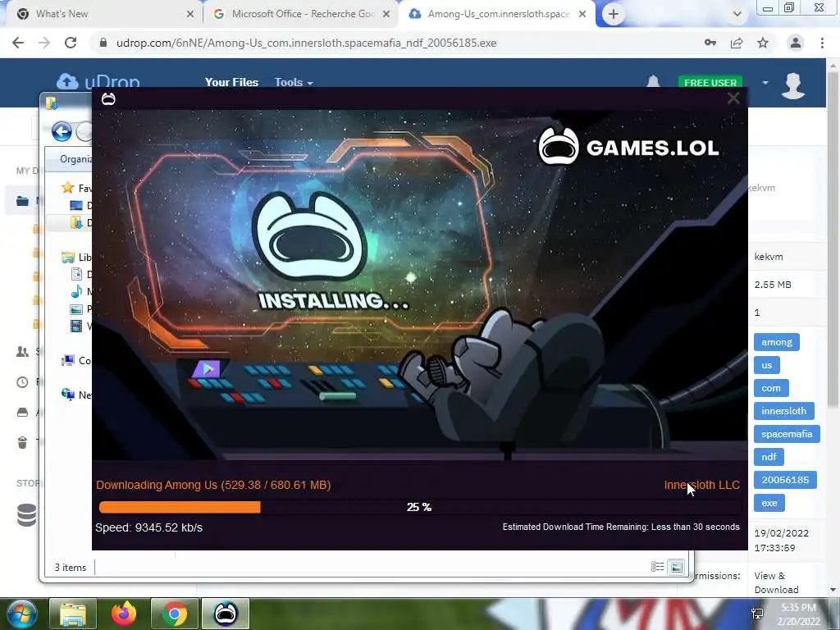Go back in the browser

(18, 43)
